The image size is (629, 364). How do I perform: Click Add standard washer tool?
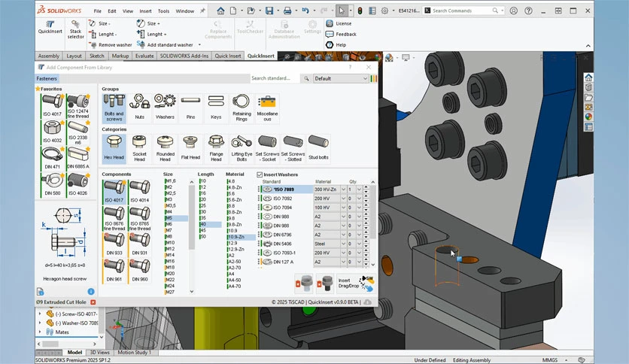(x=165, y=45)
